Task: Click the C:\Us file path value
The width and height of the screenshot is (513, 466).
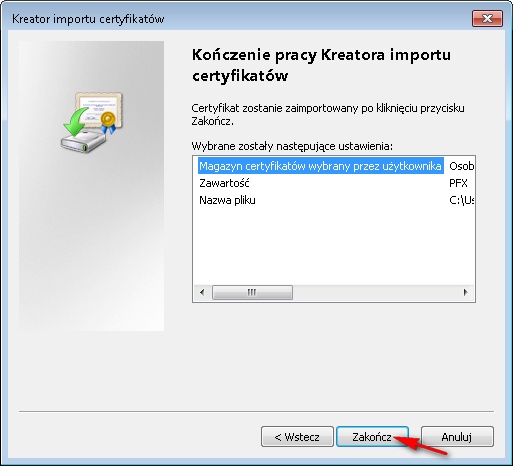Action: click(x=462, y=200)
